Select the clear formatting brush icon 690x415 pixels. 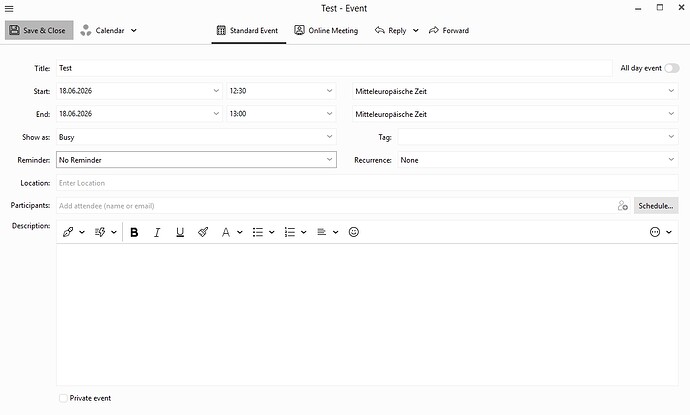tap(203, 232)
